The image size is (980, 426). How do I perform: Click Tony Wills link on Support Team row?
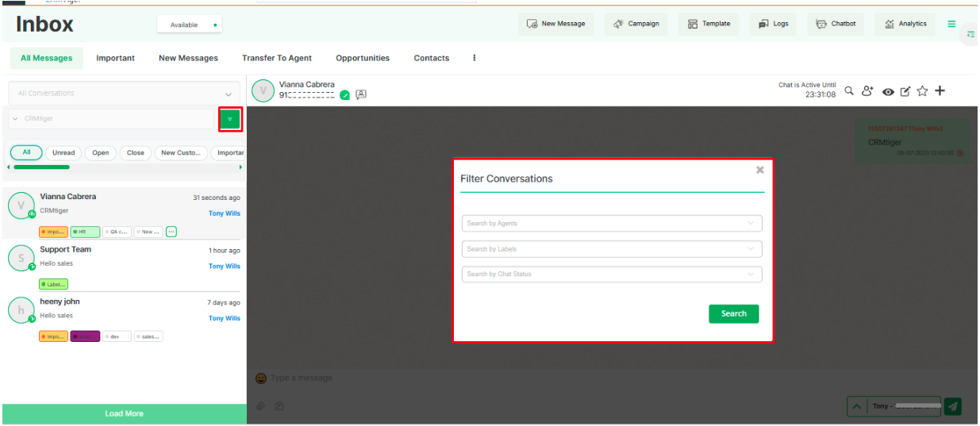click(x=225, y=267)
